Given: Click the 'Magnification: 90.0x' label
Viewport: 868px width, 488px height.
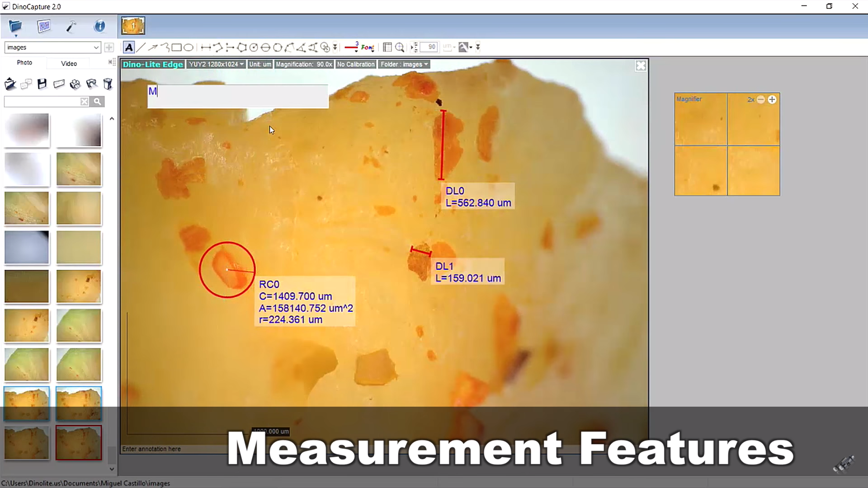Looking at the screenshot, I should [x=304, y=64].
